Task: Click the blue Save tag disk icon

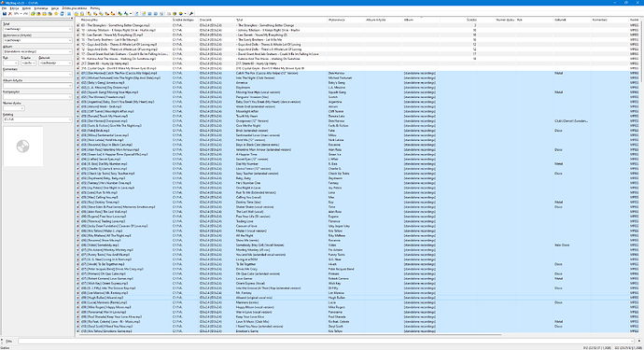Action: tap(5, 14)
